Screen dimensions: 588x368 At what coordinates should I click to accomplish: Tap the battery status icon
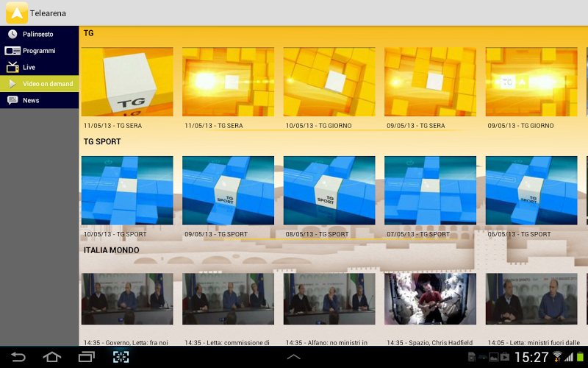pos(580,356)
